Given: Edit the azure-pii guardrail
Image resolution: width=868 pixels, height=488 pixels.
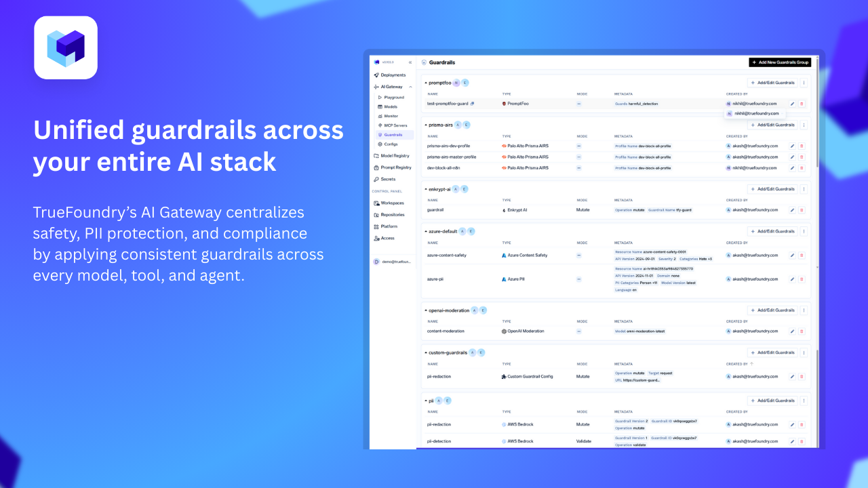Looking at the screenshot, I should pos(792,279).
